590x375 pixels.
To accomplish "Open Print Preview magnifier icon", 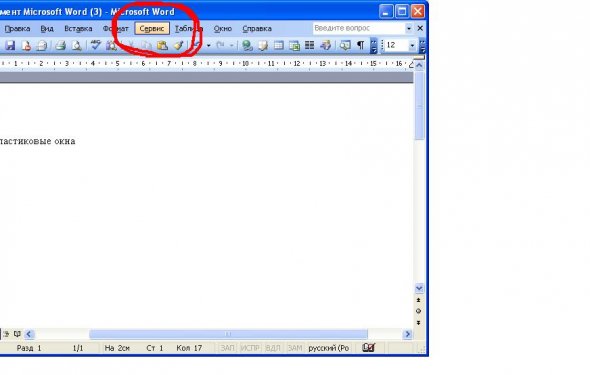I will click(x=77, y=46).
